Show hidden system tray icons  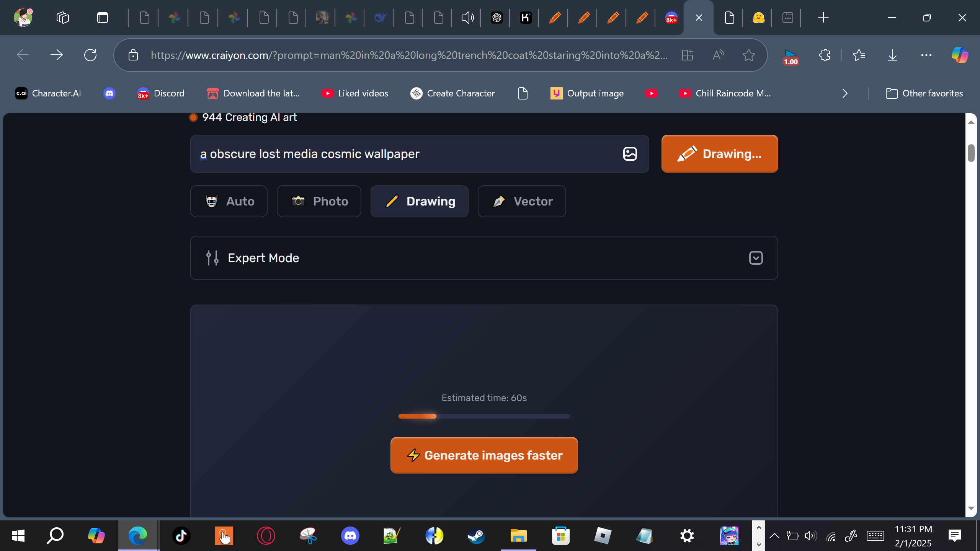coord(774,536)
